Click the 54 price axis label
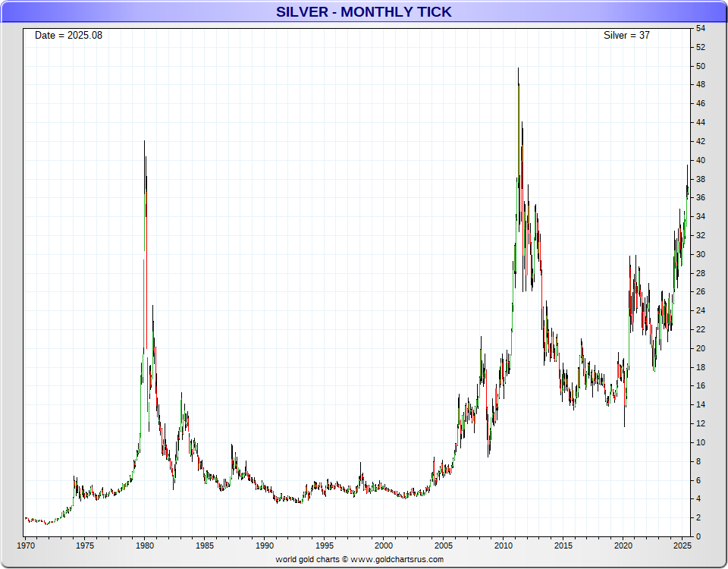The width and height of the screenshot is (728, 569). (x=701, y=28)
